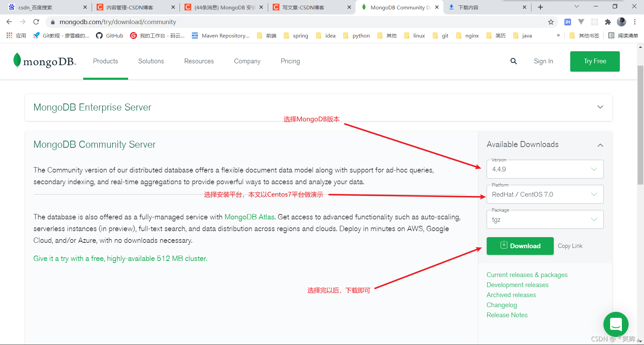Screen dimensions: 644x345
Task: Open the spring bookmarks folder
Action: [x=296, y=36]
